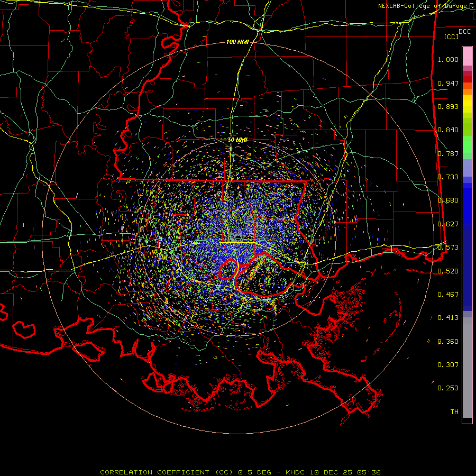Click the 0.307 scale value

coord(448,365)
